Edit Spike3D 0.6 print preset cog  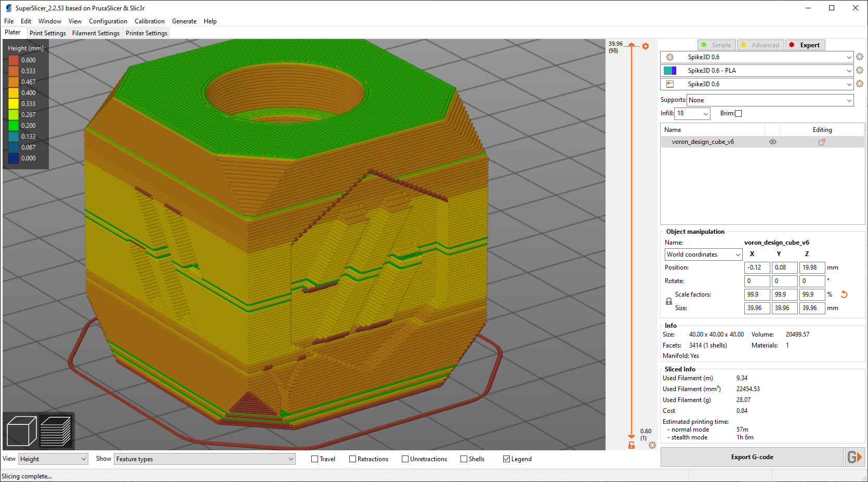pyautogui.click(x=860, y=57)
